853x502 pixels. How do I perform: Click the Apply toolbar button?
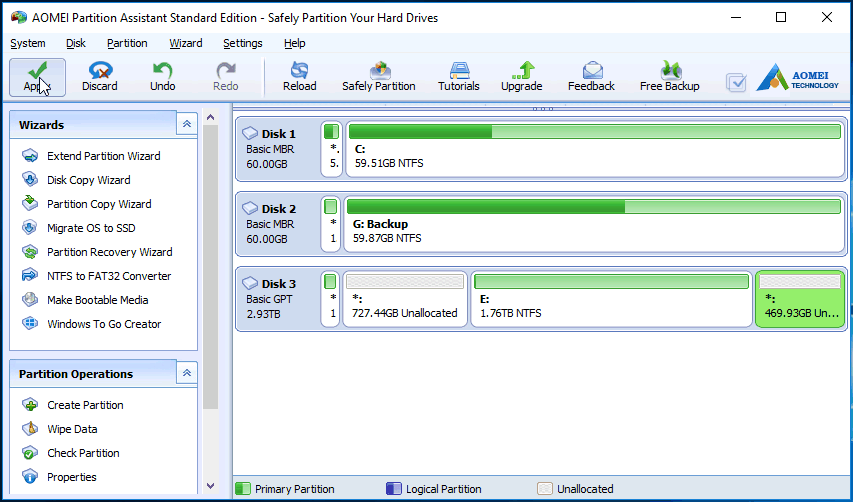(x=37, y=77)
